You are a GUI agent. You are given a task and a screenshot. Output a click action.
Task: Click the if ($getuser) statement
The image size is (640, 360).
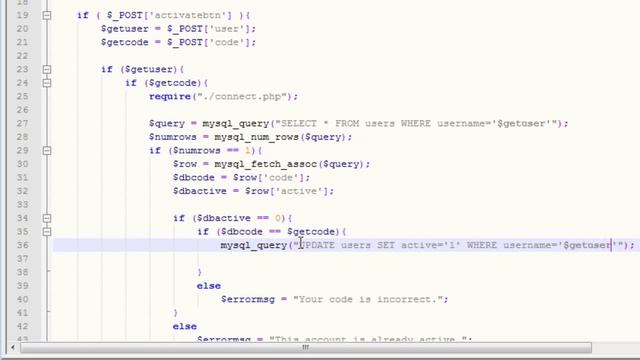[142, 69]
